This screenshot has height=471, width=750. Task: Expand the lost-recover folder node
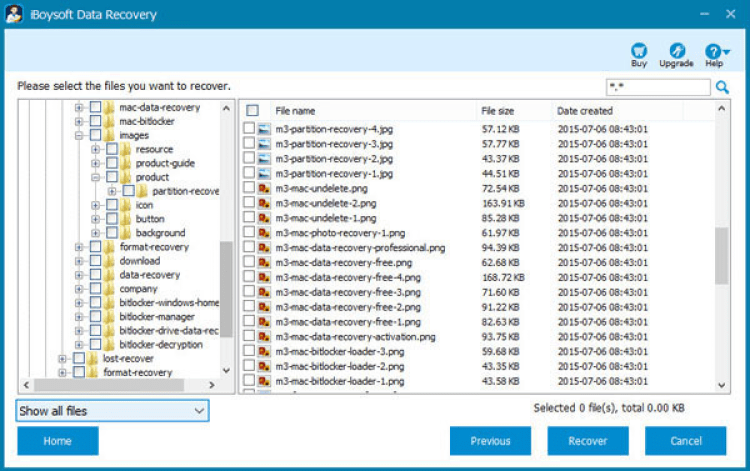tap(62, 359)
